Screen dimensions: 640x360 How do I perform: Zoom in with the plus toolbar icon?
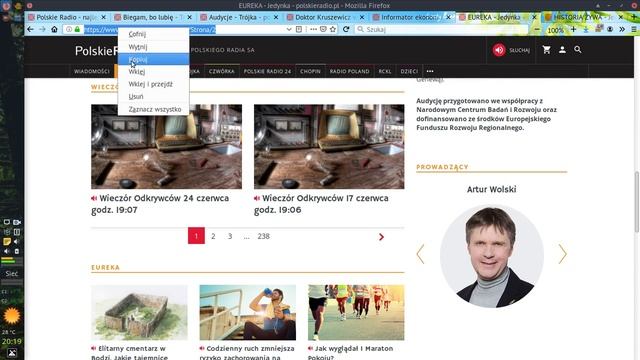coord(573,29)
